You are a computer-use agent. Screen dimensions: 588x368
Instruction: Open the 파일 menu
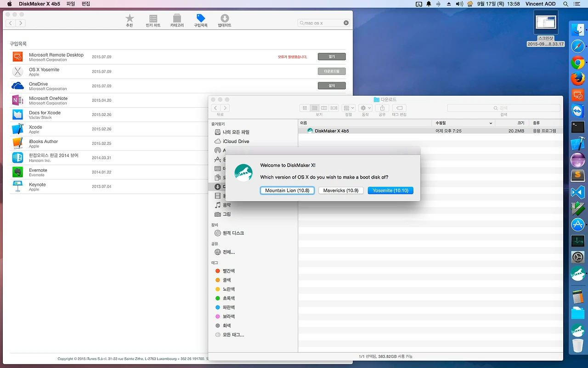[x=71, y=4]
